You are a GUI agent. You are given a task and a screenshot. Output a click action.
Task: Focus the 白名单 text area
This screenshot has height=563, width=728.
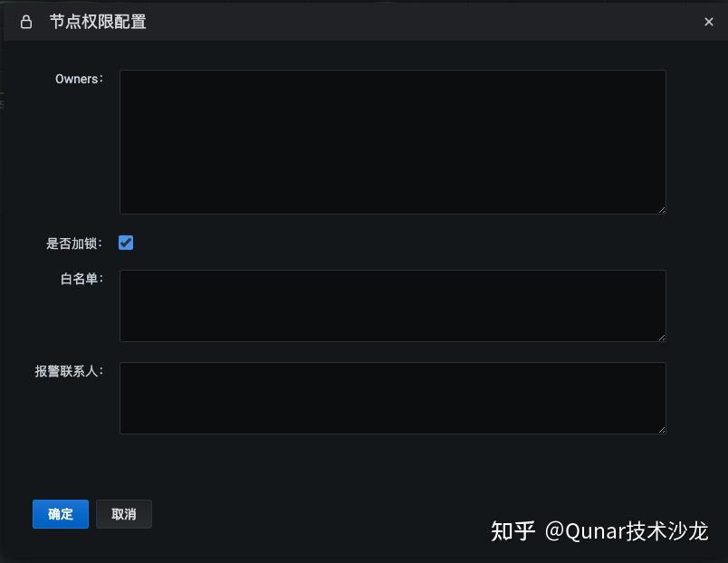[x=392, y=306]
